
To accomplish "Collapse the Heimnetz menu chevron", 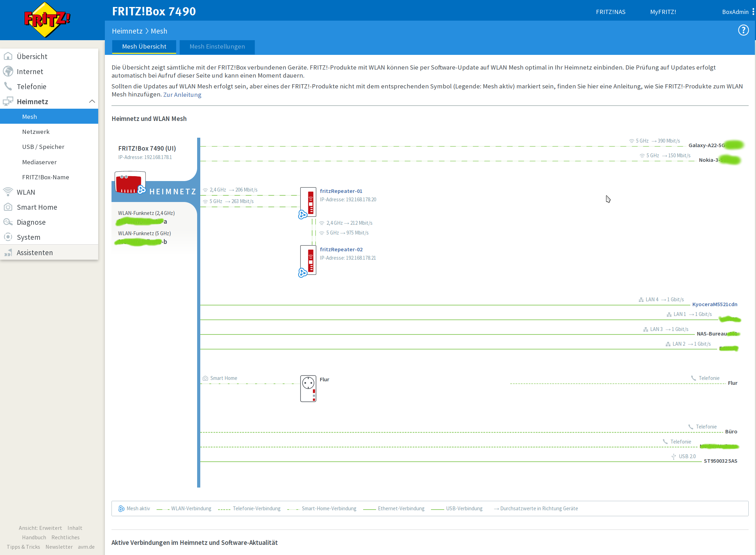I will pyautogui.click(x=92, y=101).
